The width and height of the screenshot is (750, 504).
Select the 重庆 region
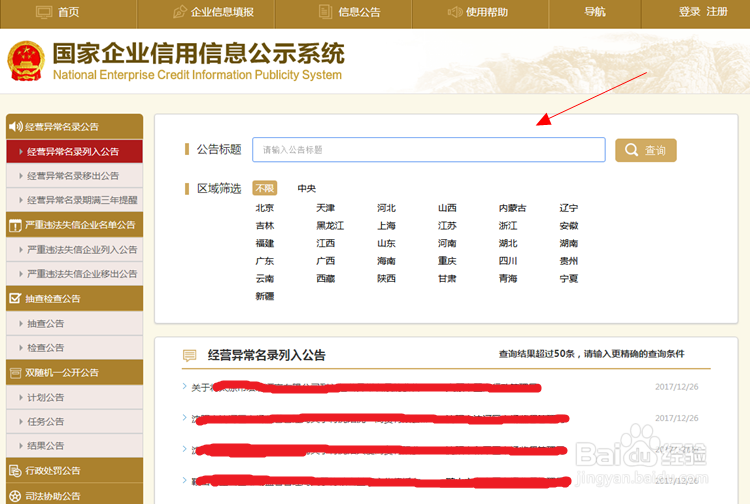tap(447, 261)
